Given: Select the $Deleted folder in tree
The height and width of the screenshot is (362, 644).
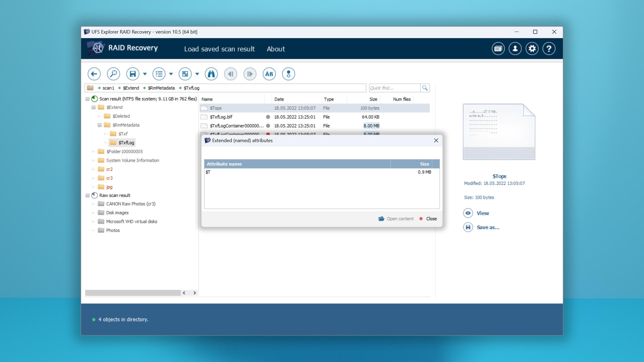Looking at the screenshot, I should pos(121,116).
